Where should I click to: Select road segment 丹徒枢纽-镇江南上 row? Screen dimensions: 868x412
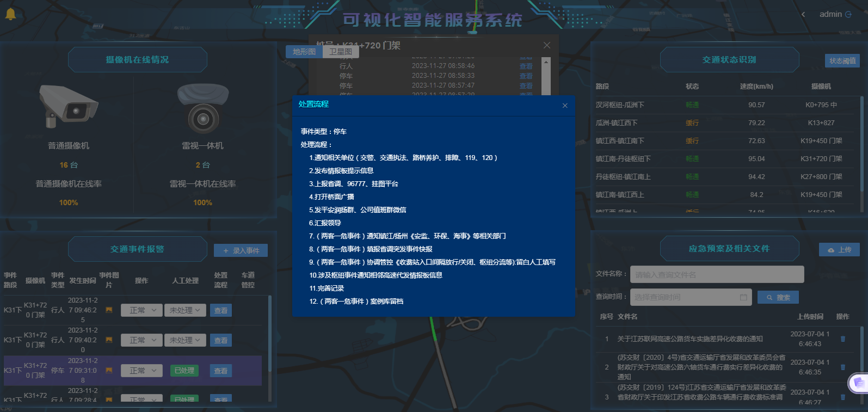tap(725, 176)
